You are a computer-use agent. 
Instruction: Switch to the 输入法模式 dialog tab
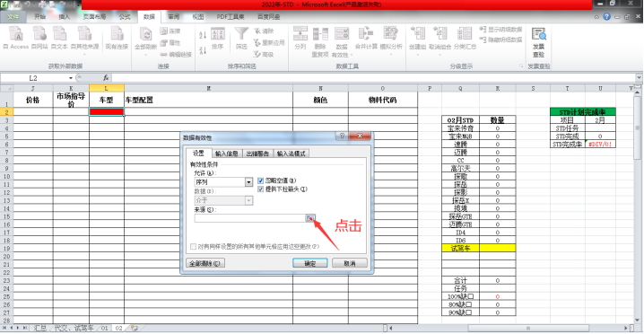(x=292, y=154)
